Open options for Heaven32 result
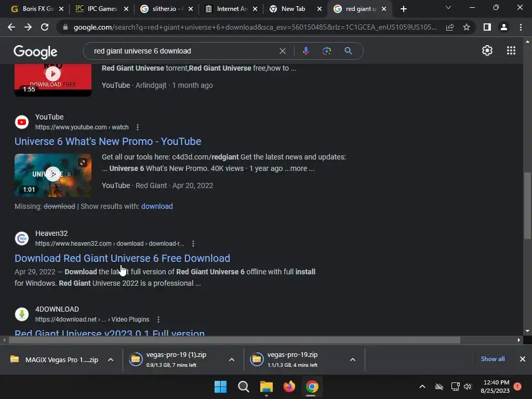The width and height of the screenshot is (532, 399). point(193,244)
